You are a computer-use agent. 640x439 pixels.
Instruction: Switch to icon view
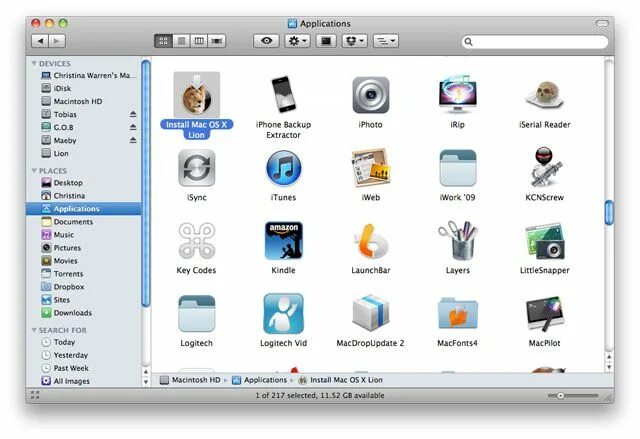[x=163, y=41]
